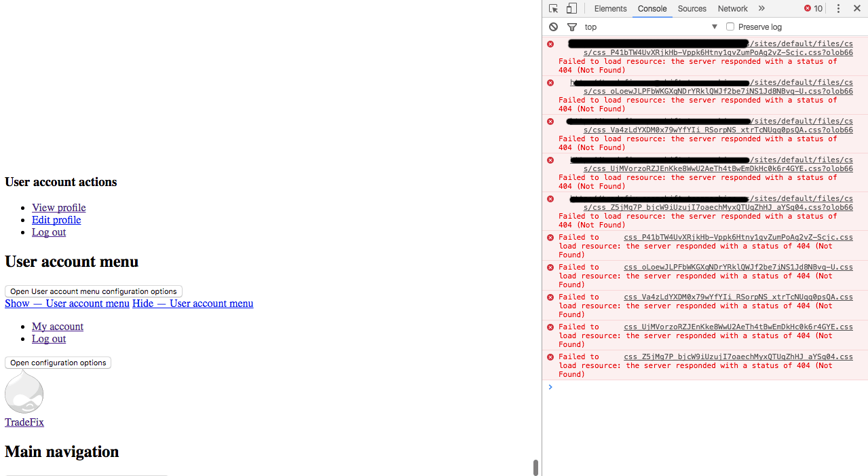
Task: Switch to the Elements tab
Action: tap(610, 9)
